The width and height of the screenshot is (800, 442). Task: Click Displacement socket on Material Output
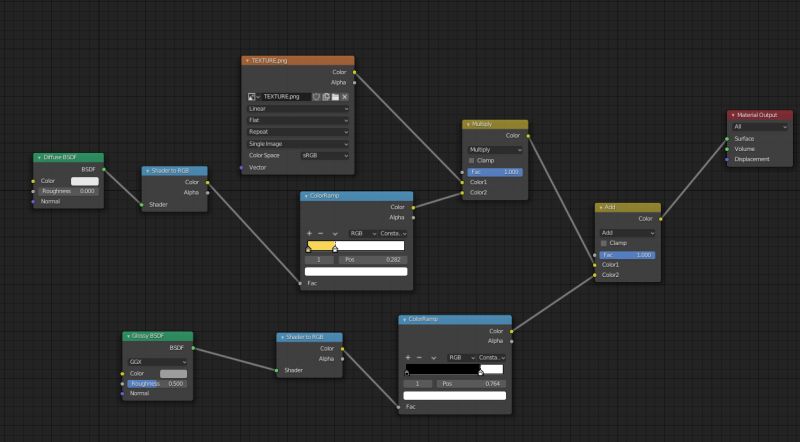point(727,159)
